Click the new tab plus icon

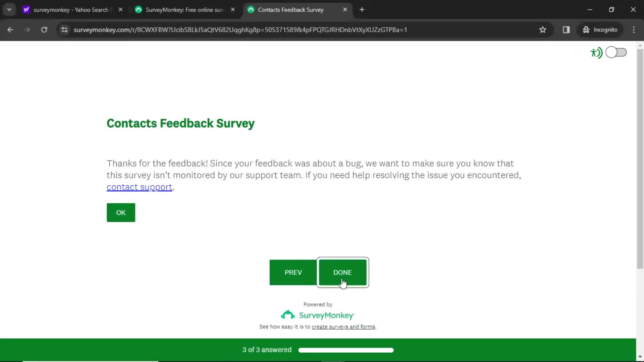pos(362,10)
